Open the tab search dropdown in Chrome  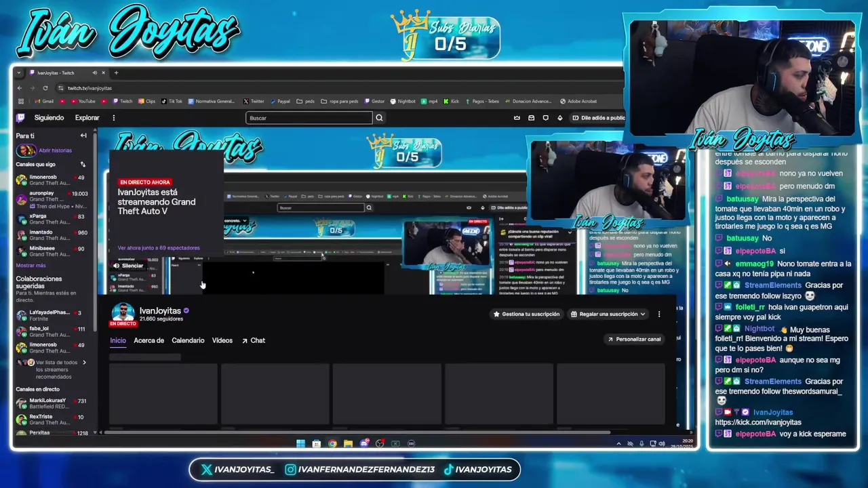(x=19, y=73)
